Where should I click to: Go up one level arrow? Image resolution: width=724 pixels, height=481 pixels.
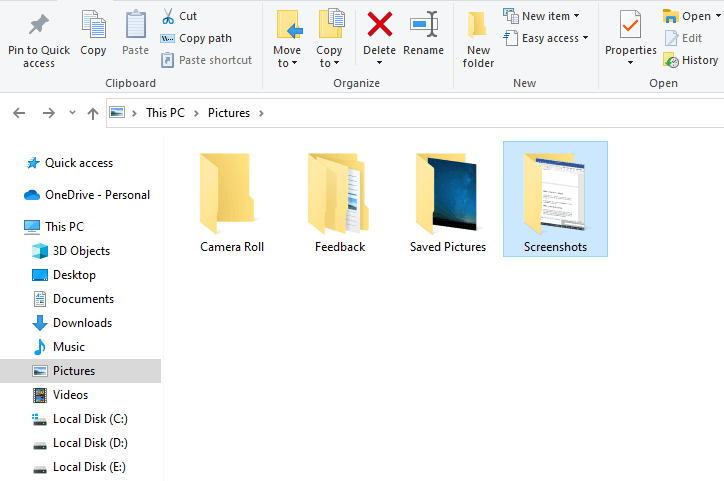tap(93, 113)
